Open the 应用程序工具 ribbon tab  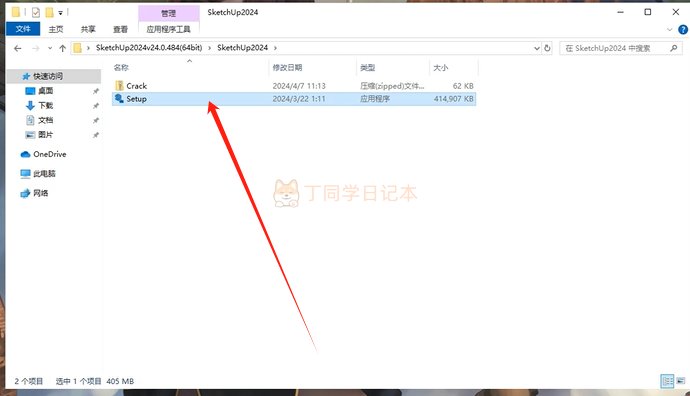click(x=169, y=29)
